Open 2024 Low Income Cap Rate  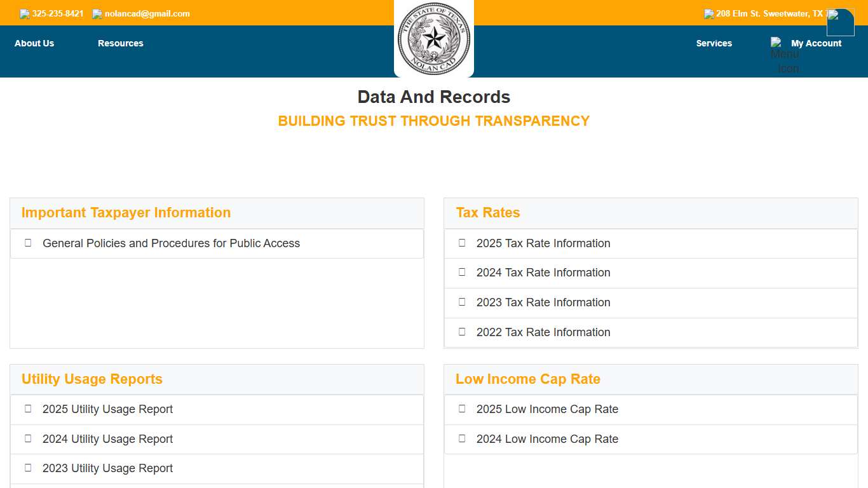coord(547,439)
